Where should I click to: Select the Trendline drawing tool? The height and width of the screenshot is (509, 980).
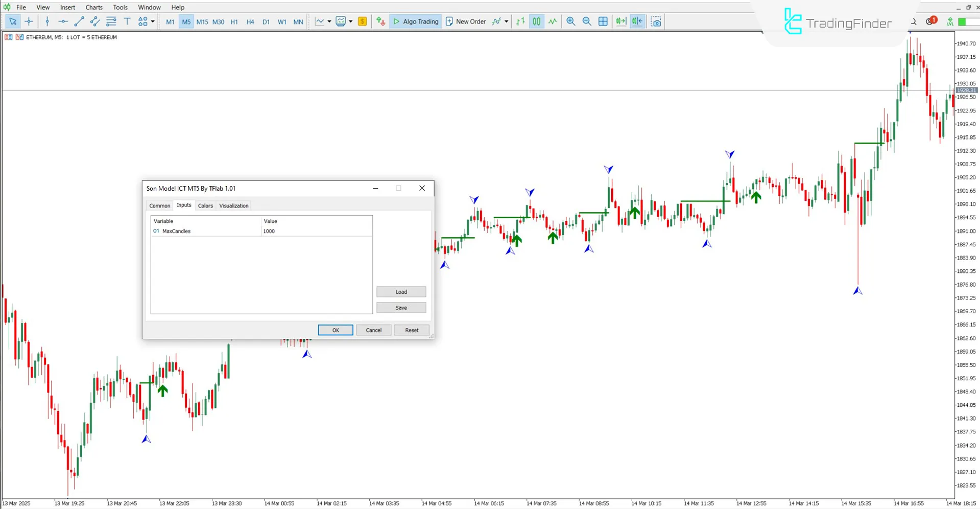(79, 21)
